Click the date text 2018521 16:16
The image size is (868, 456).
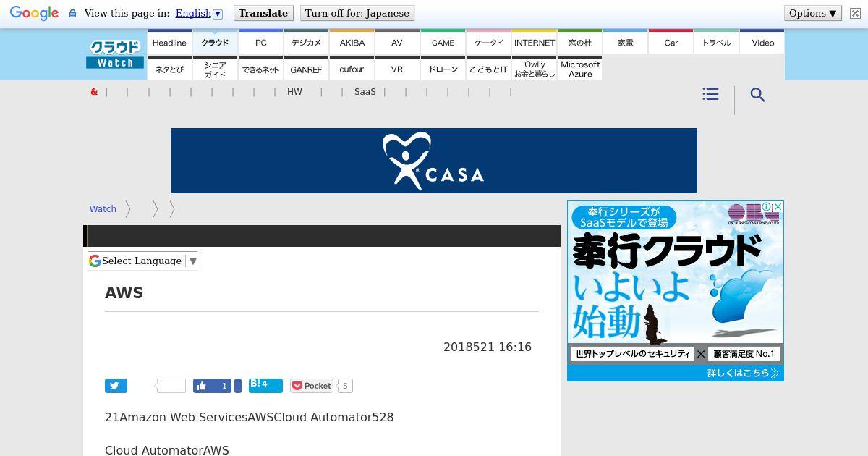tap(488, 347)
